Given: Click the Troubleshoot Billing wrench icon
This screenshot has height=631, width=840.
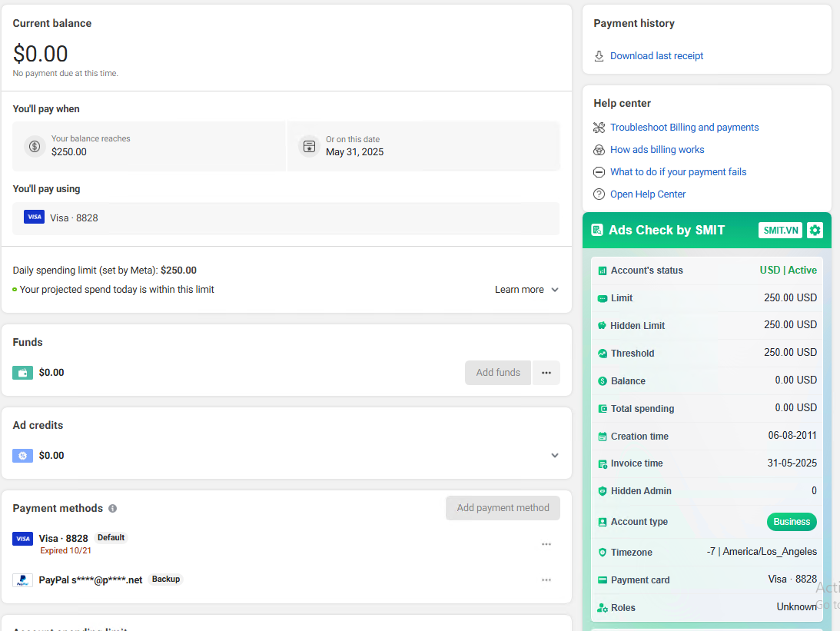Looking at the screenshot, I should [x=599, y=128].
